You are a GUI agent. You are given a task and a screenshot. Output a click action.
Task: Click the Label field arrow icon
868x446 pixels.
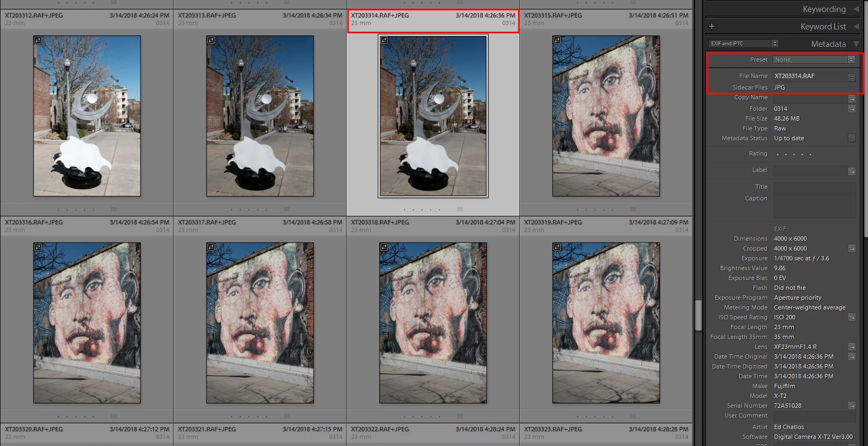852,171
